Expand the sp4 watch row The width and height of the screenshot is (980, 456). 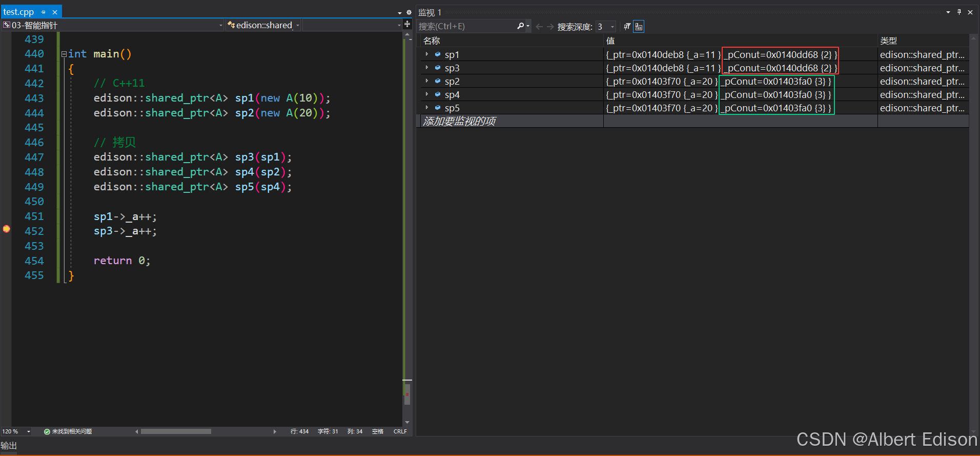(426, 94)
